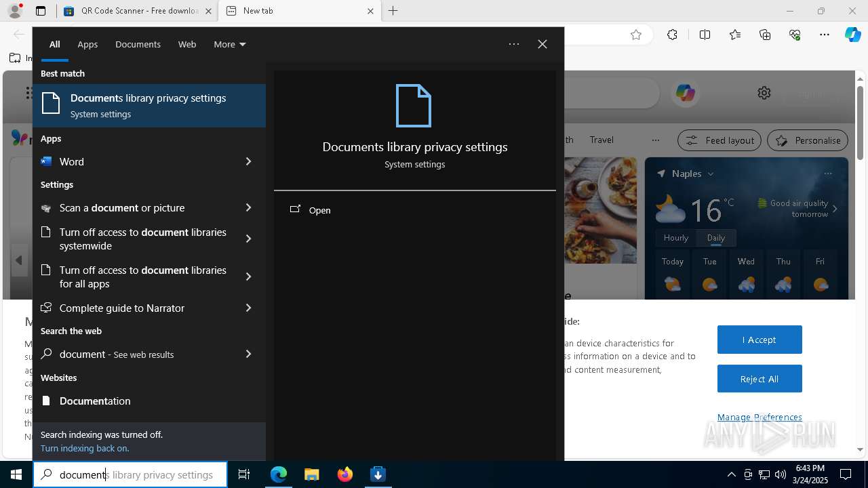Viewport: 868px width, 488px height.
Task: Open Edge favorites list icon
Action: coord(735,35)
